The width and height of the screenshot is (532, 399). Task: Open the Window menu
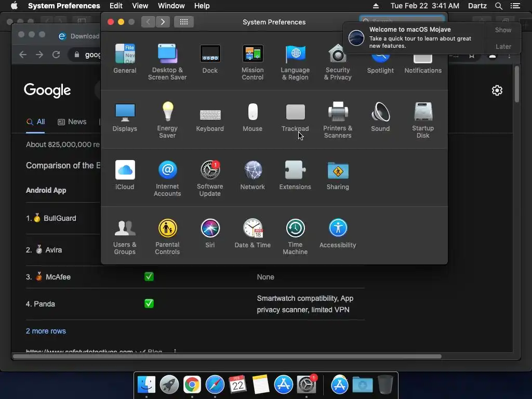click(171, 6)
